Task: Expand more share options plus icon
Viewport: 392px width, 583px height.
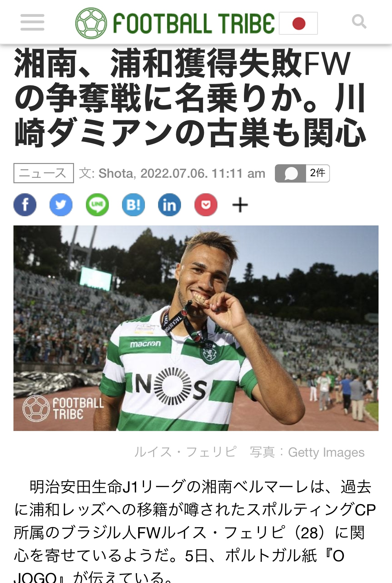Action: coord(240,205)
